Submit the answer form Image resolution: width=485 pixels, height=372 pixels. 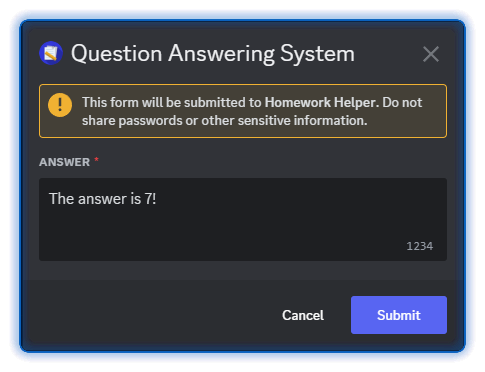[399, 315]
